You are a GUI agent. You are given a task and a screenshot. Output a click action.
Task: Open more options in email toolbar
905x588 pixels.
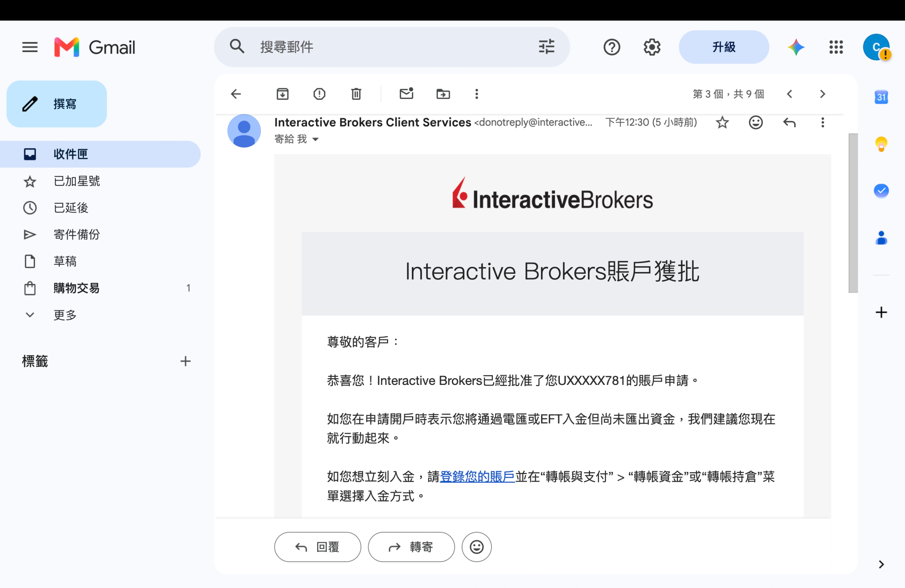[476, 94]
